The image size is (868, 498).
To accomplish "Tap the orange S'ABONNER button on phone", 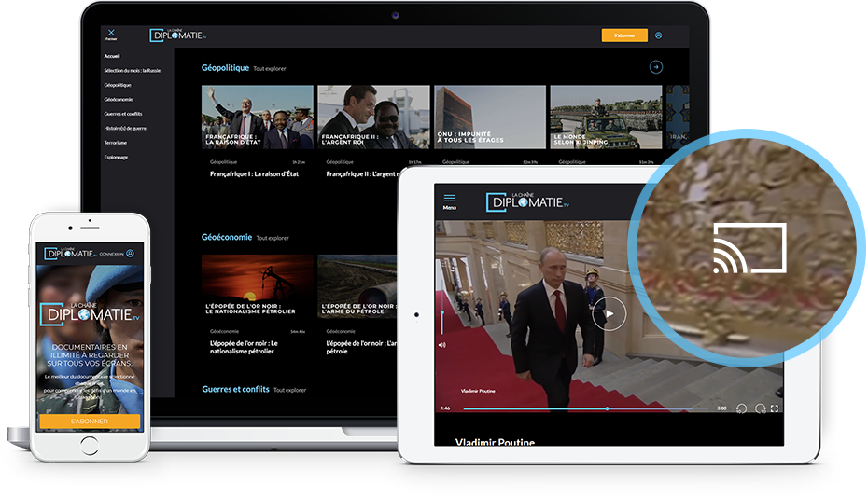I will pyautogui.click(x=89, y=422).
